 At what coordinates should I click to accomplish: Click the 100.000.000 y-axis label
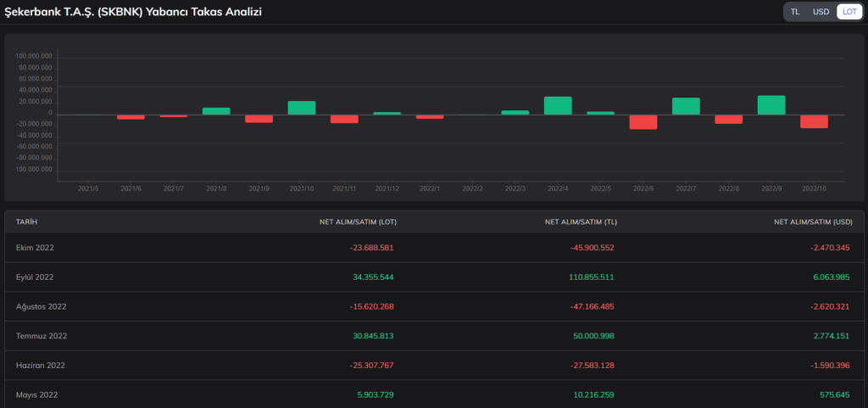[x=34, y=57]
